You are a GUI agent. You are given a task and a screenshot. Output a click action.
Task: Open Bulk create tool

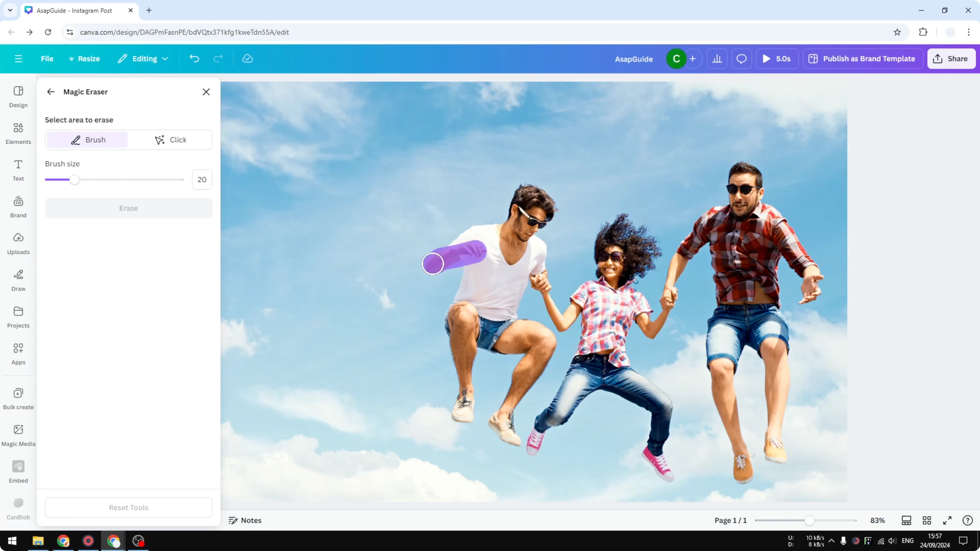pos(18,398)
